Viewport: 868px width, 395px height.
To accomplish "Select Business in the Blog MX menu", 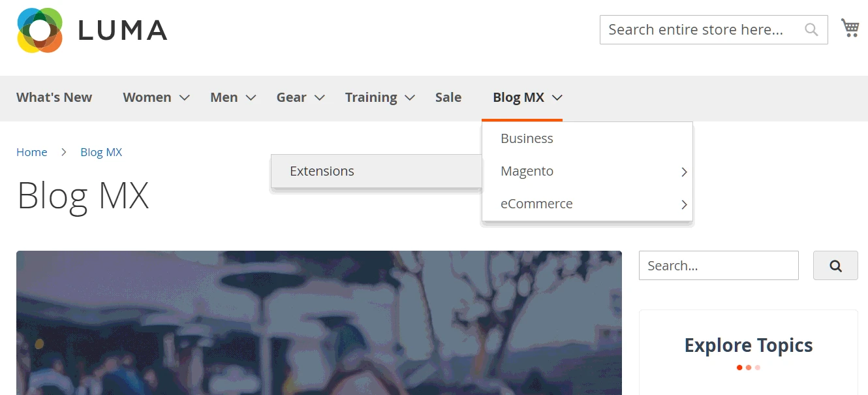I will click(527, 138).
